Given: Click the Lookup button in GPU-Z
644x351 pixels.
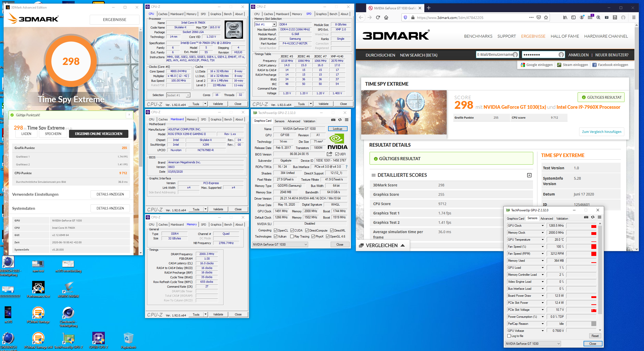Looking at the screenshot, I should 337,129.
